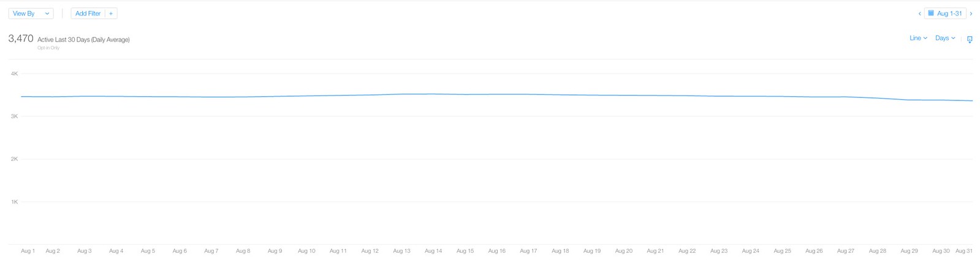Click the calendar icon in date picker

coord(931,13)
